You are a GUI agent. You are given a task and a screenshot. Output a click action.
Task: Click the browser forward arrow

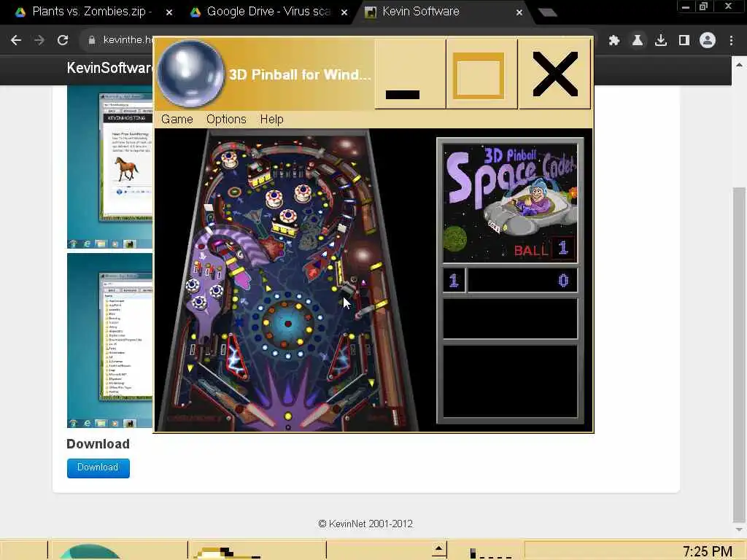(39, 41)
